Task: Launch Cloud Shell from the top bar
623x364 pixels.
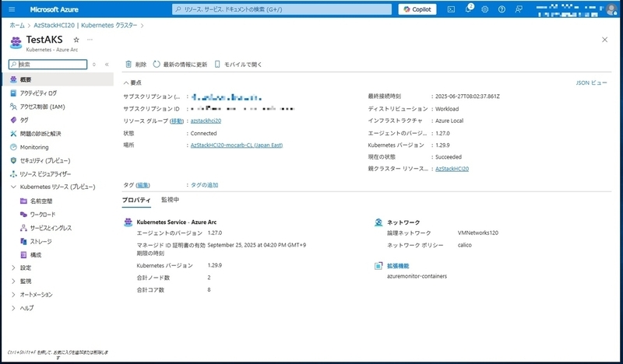Action: click(451, 9)
